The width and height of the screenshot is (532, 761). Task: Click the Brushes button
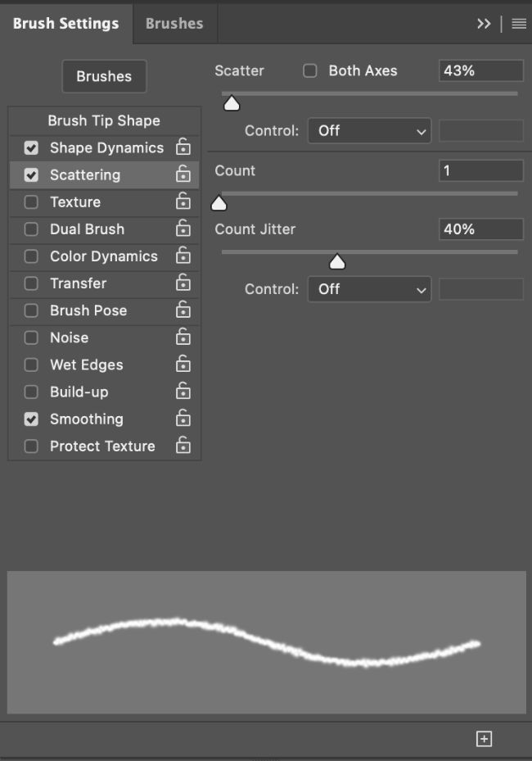104,76
